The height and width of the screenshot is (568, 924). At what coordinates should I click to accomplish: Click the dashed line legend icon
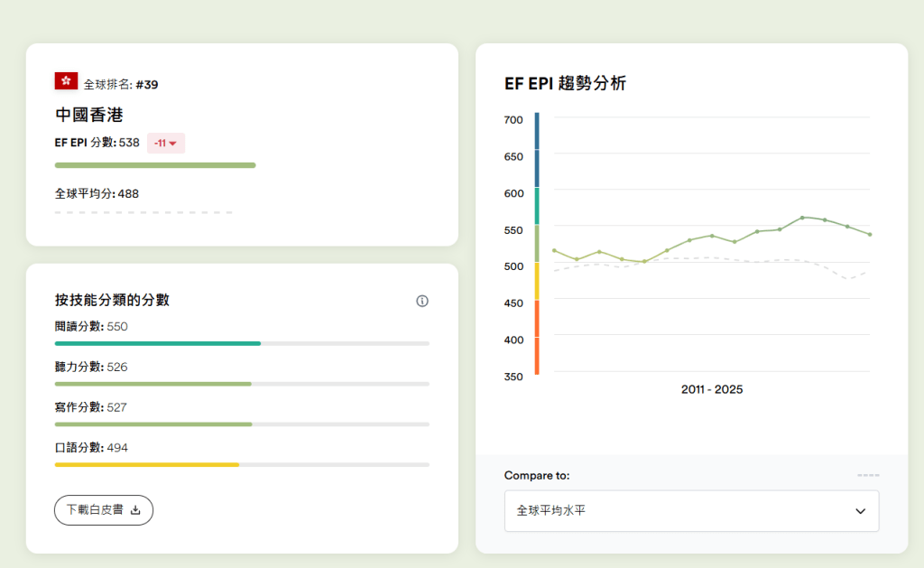pyautogui.click(x=867, y=475)
